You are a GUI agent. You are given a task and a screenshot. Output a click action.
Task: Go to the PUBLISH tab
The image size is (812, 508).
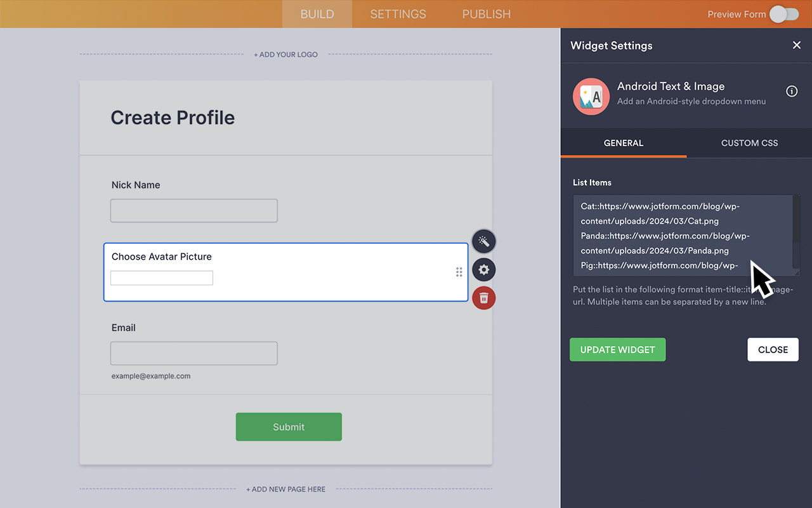(x=486, y=14)
